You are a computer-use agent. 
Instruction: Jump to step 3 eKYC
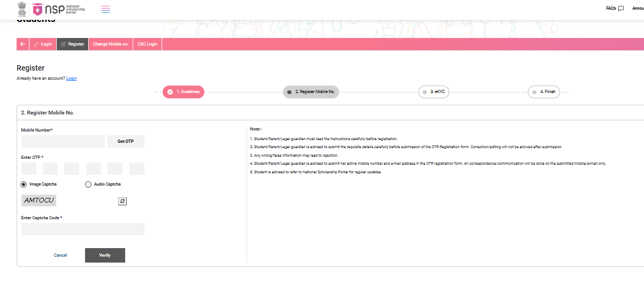[434, 92]
